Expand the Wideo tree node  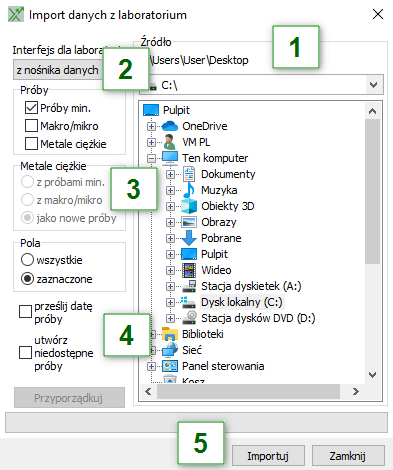[x=170, y=270]
